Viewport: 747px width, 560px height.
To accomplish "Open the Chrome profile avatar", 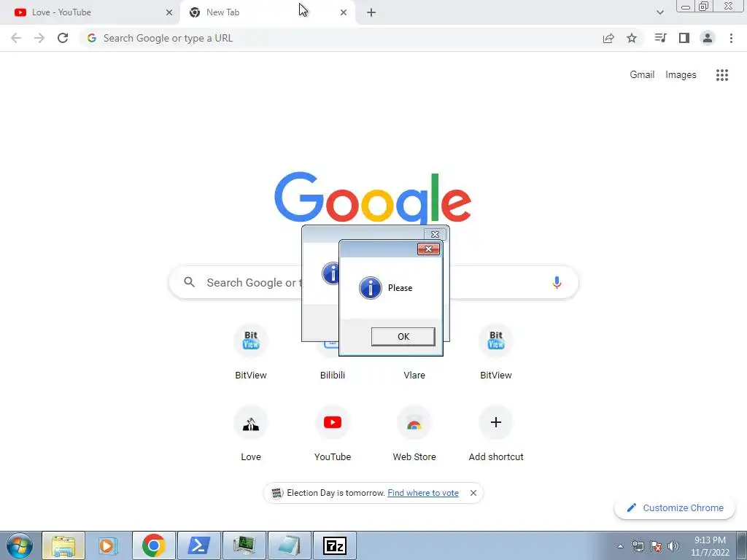I will tap(708, 38).
